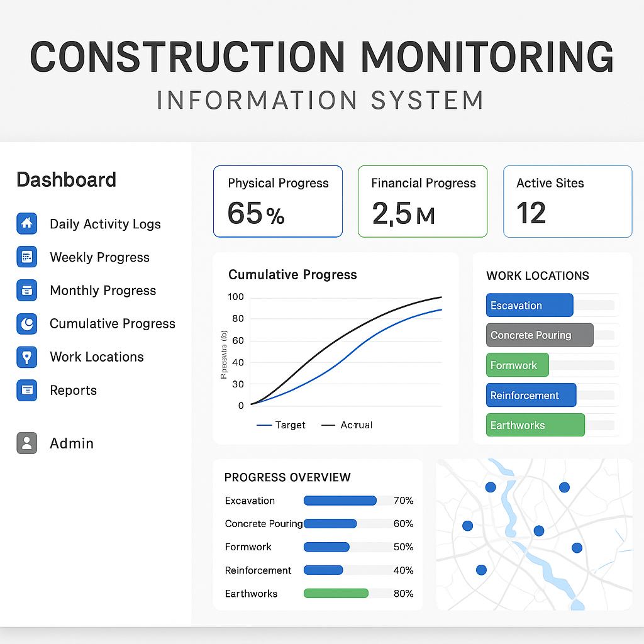Click the Cumulative Progress chart icon
The image size is (644, 644).
point(26,323)
